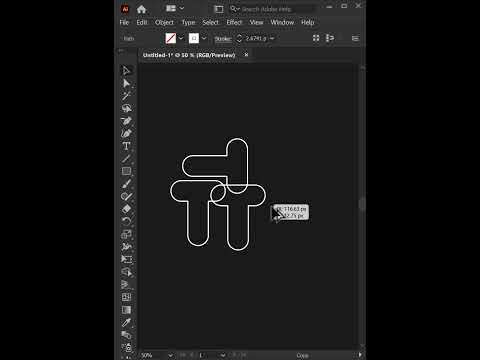Open the control bar options menu

click(x=355, y=38)
